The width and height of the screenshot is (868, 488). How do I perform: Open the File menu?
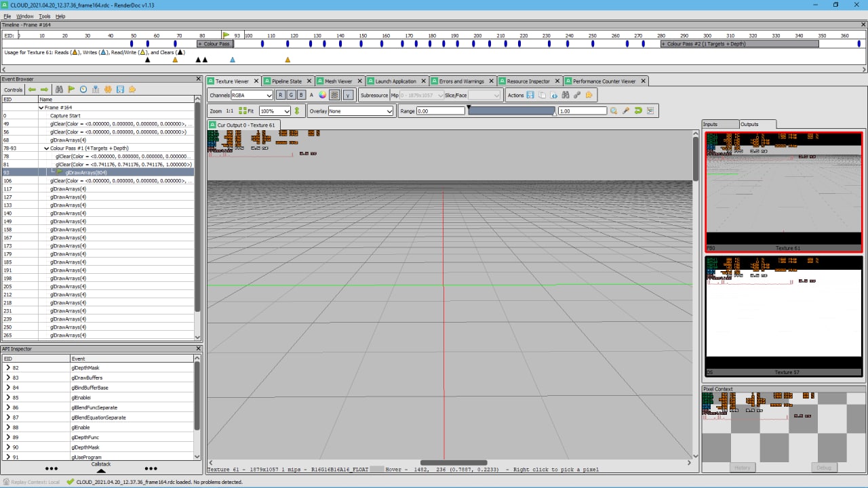pyautogui.click(x=7, y=16)
